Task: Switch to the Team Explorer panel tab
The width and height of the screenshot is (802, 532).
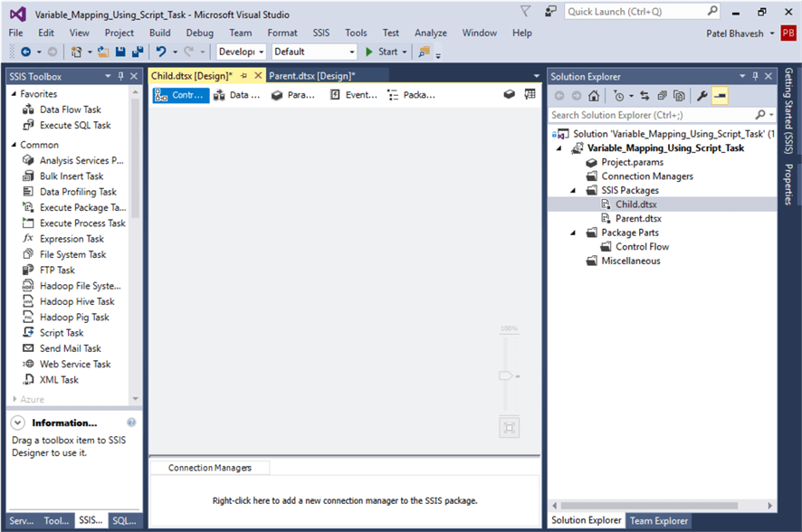Action: click(x=658, y=520)
